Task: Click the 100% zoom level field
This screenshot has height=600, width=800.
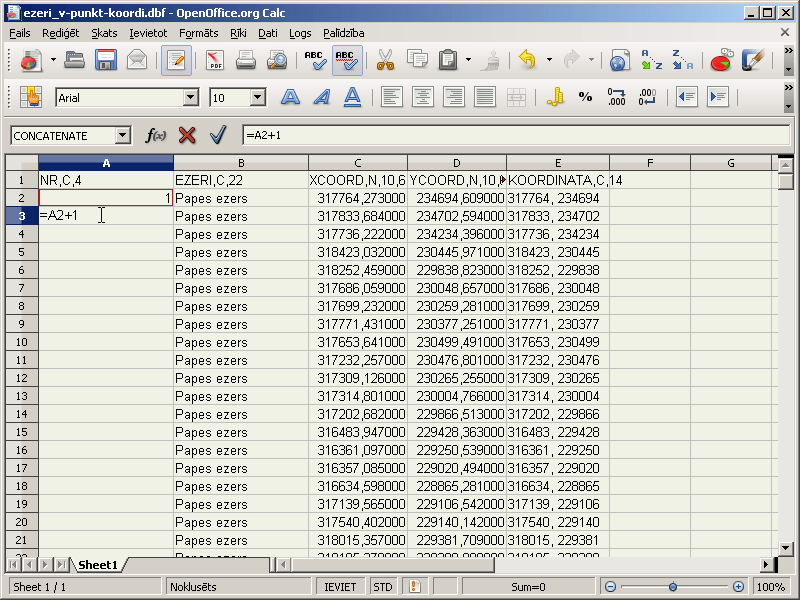Action: point(771,587)
